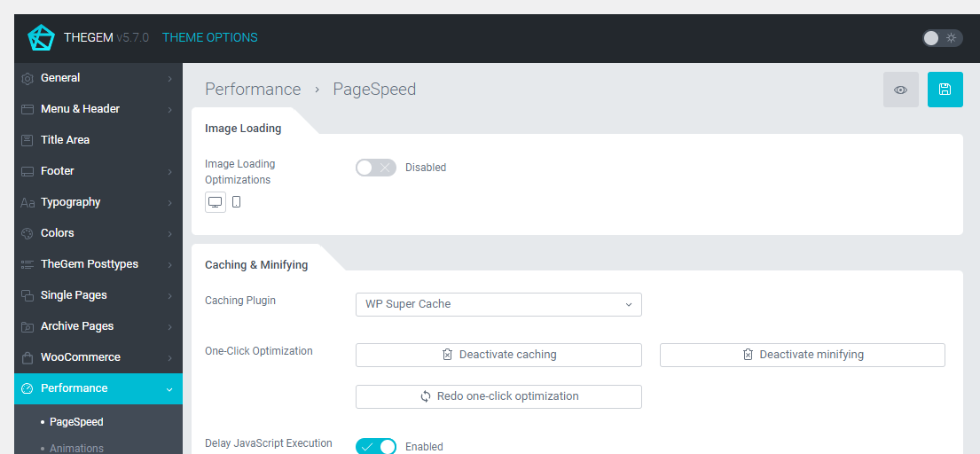Click the General gear icon in sidebar
Image resolution: width=980 pixels, height=454 pixels.
tap(27, 78)
